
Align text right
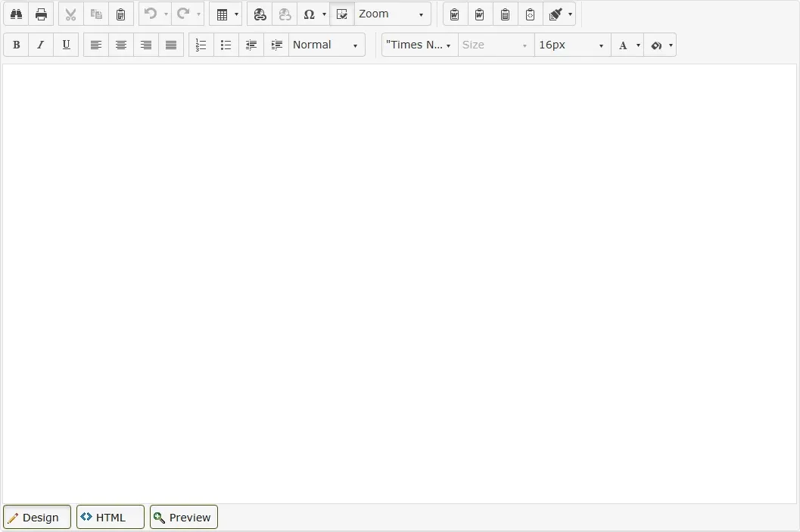point(146,45)
